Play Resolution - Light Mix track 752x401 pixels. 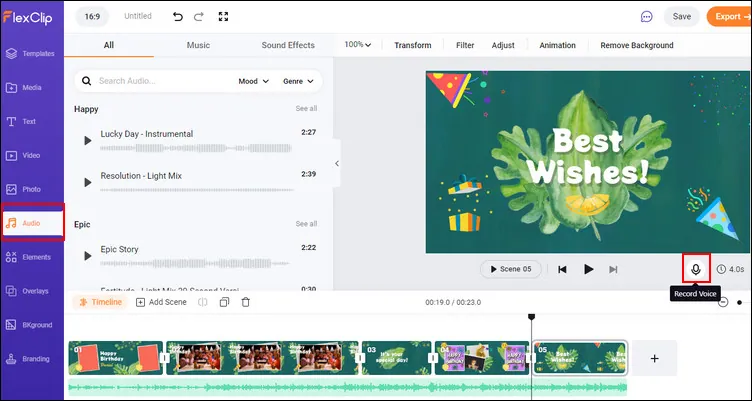[87, 182]
